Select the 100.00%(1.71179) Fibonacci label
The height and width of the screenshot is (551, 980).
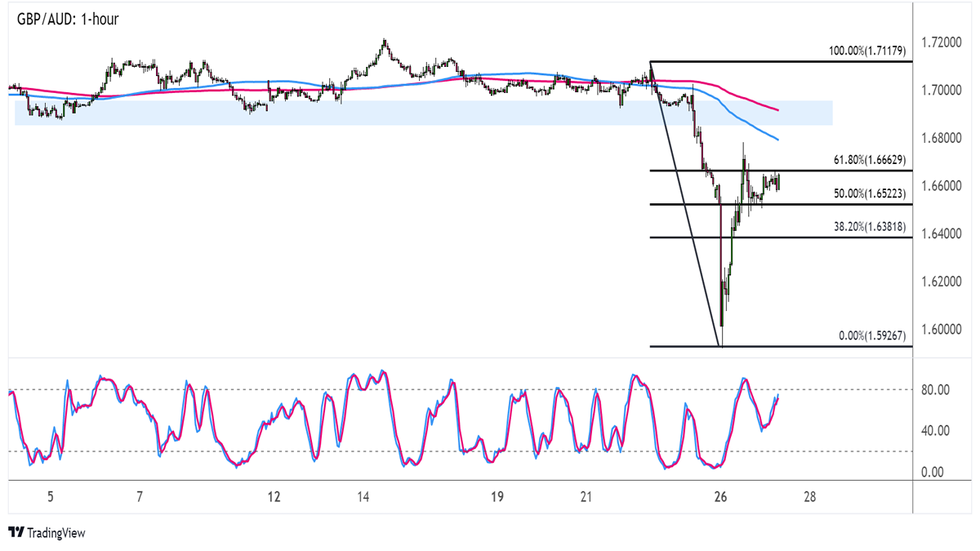pos(866,51)
